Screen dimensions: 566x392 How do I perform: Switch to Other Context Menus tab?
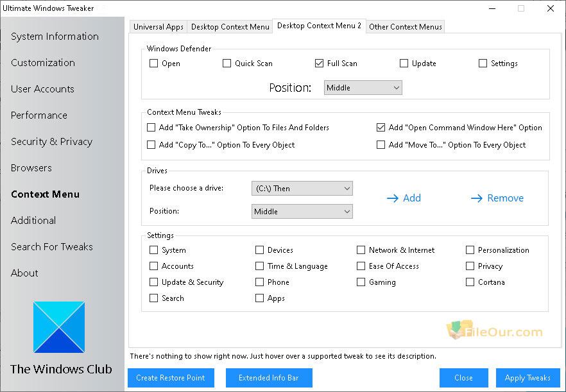(x=406, y=27)
